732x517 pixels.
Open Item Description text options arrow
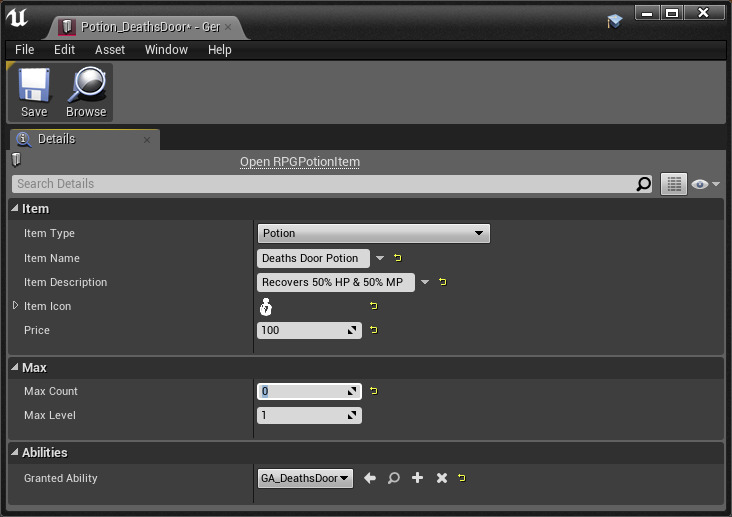pos(425,282)
